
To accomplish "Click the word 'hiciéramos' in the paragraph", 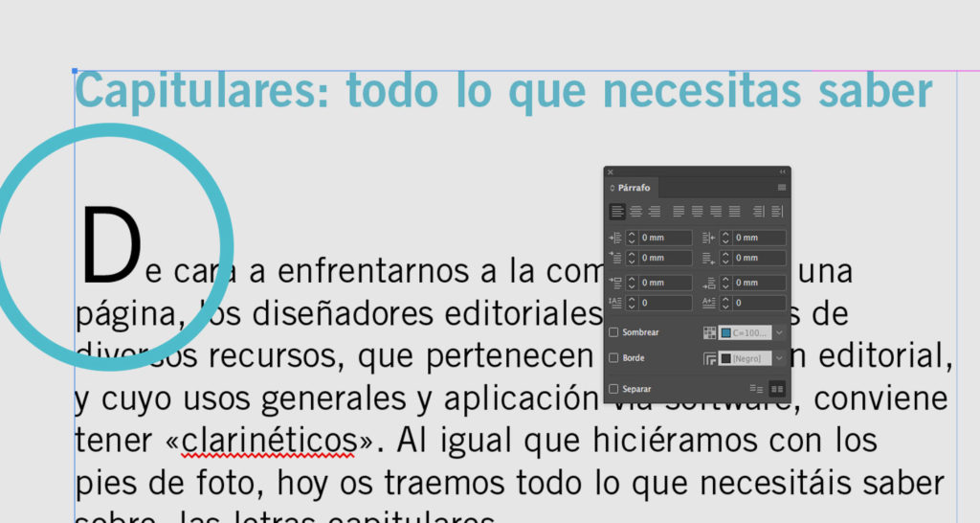I will 677,440.
